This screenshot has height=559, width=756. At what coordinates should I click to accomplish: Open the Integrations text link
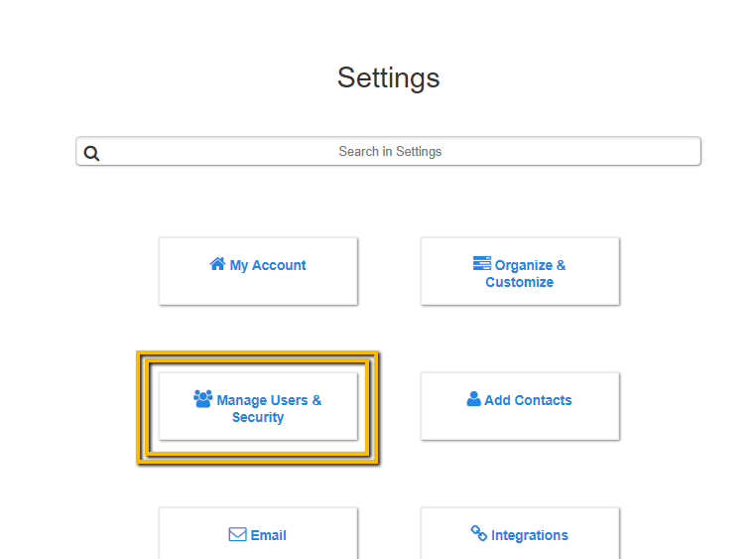pyautogui.click(x=530, y=535)
